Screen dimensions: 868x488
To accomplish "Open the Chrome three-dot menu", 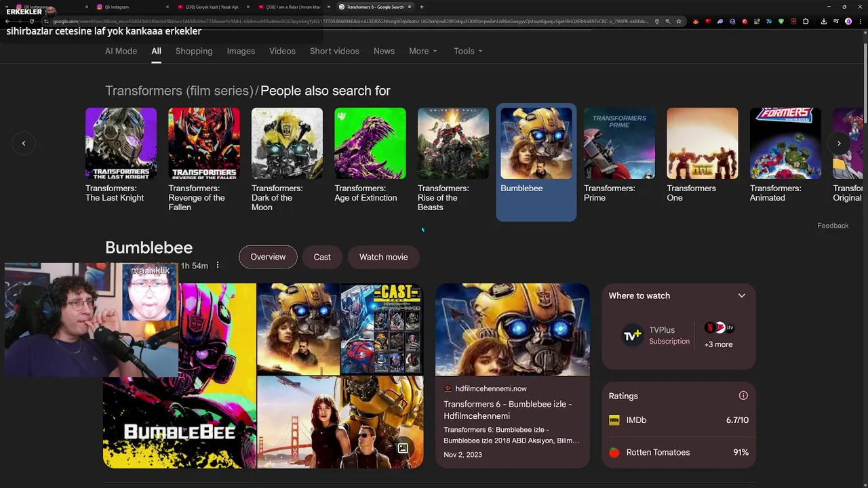I will 861,22.
